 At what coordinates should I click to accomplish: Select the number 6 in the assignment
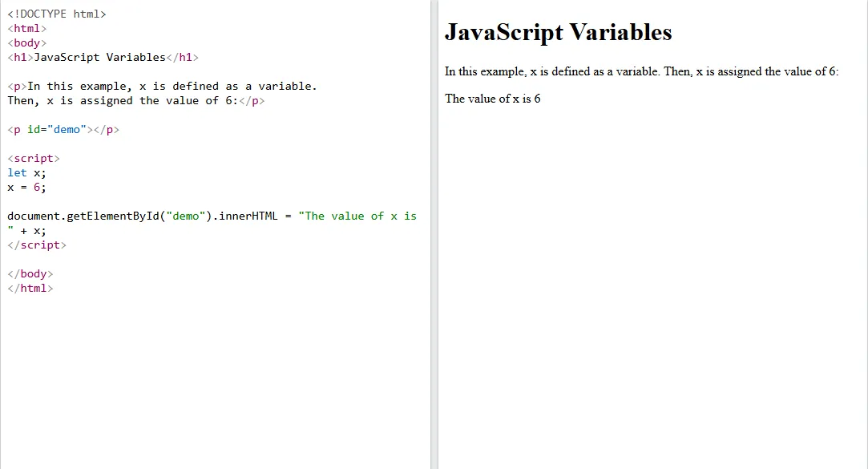(x=37, y=187)
